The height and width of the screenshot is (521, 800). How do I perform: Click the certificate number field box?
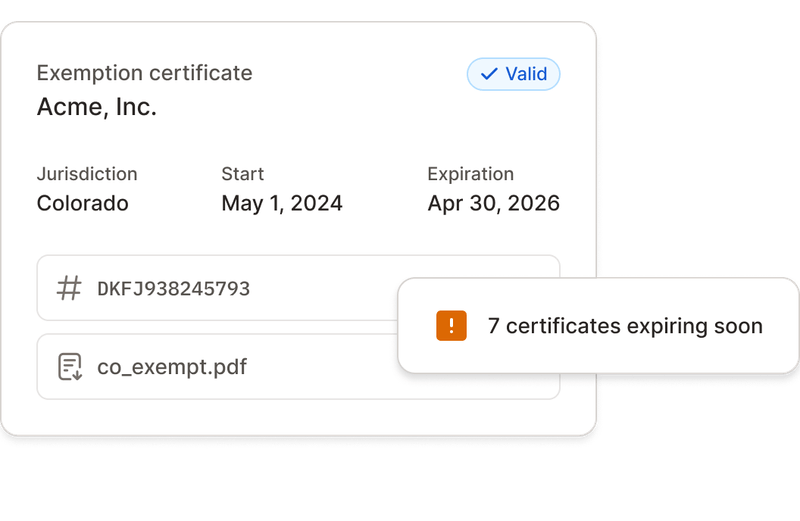click(298, 288)
